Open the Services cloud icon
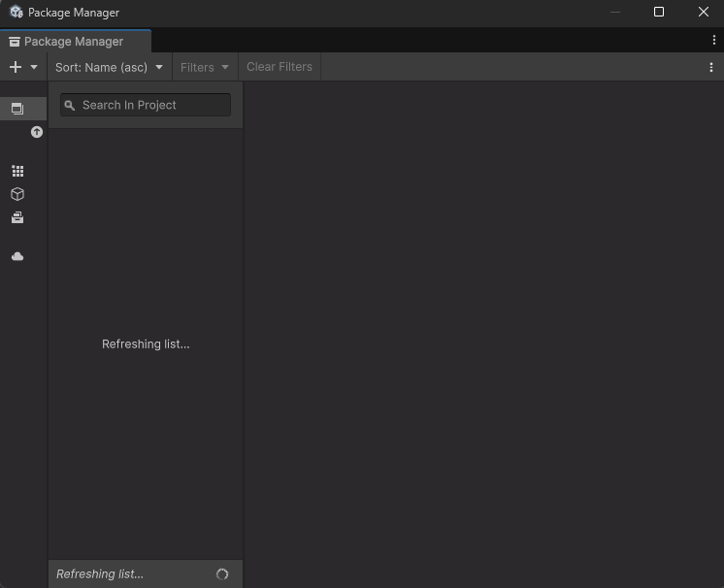724x588 pixels. point(17,256)
